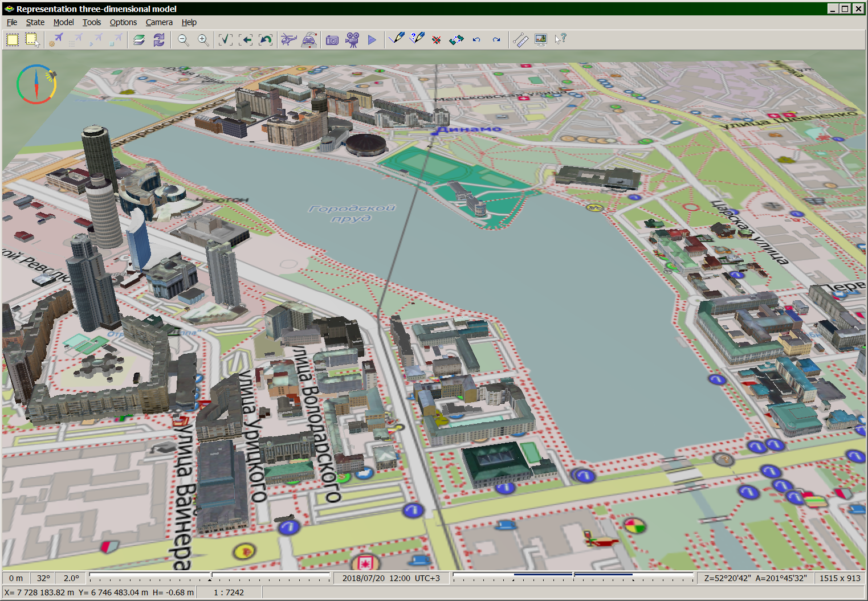
Task: Click the video camera record icon
Action: coord(352,39)
